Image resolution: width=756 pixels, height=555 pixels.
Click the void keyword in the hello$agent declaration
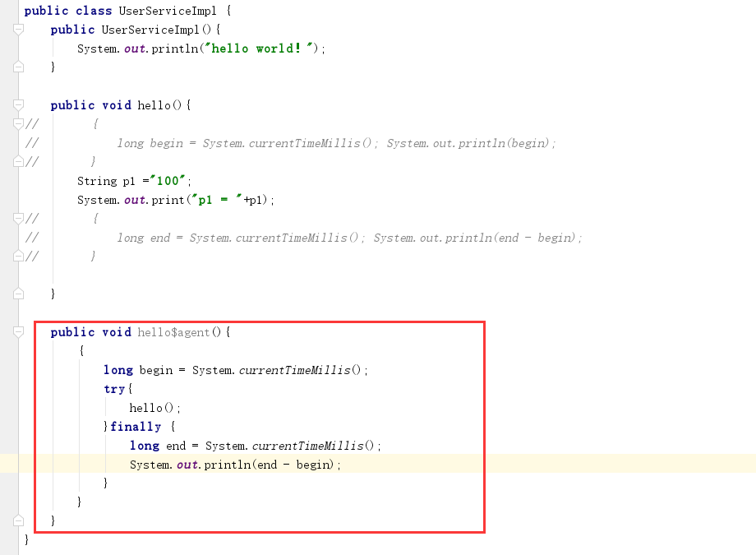117,332
